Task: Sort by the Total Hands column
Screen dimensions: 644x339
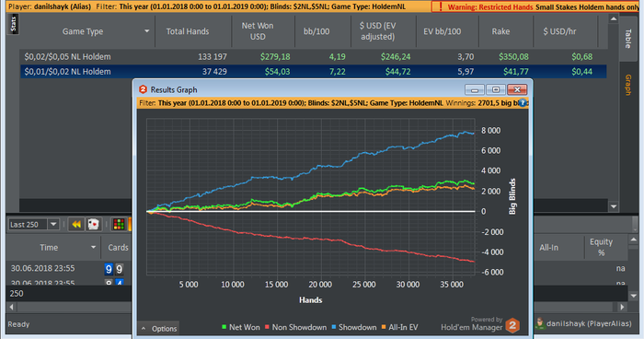Action: pyautogui.click(x=188, y=31)
